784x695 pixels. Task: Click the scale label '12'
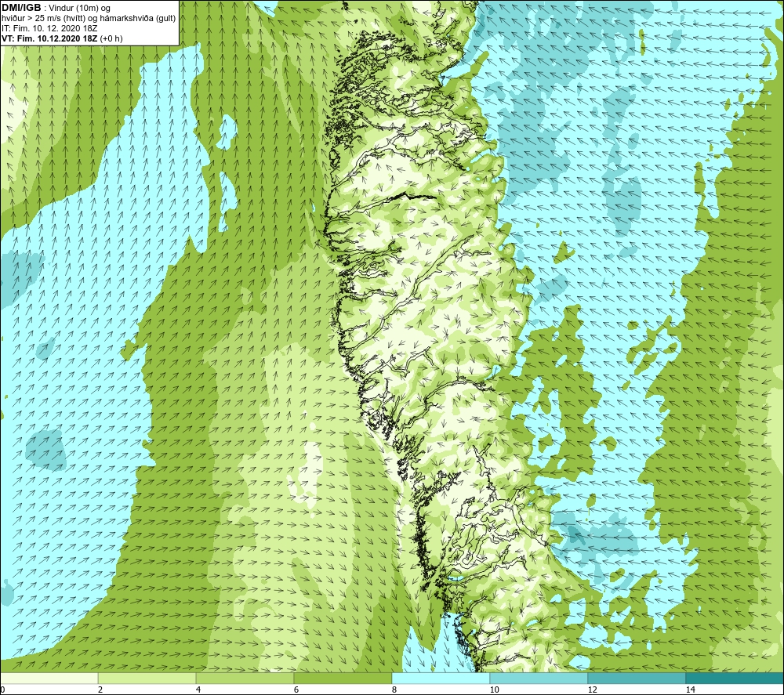(x=592, y=690)
